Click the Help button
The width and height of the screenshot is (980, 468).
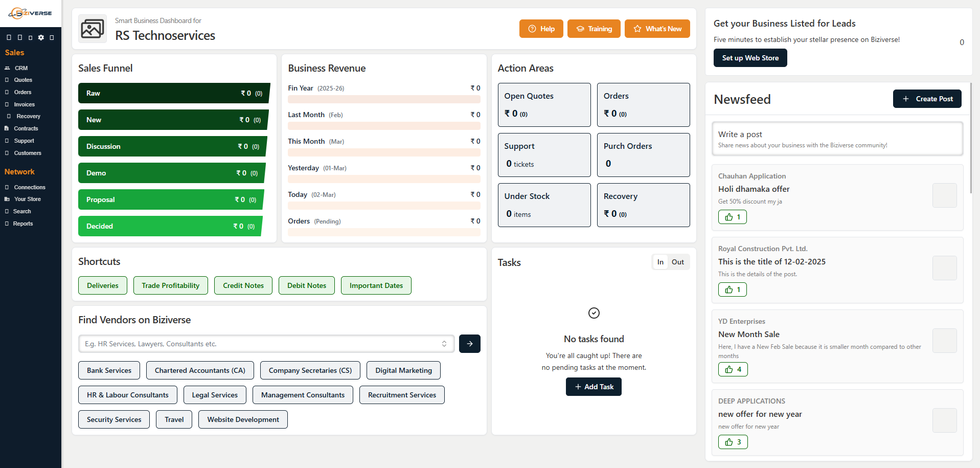(x=541, y=29)
